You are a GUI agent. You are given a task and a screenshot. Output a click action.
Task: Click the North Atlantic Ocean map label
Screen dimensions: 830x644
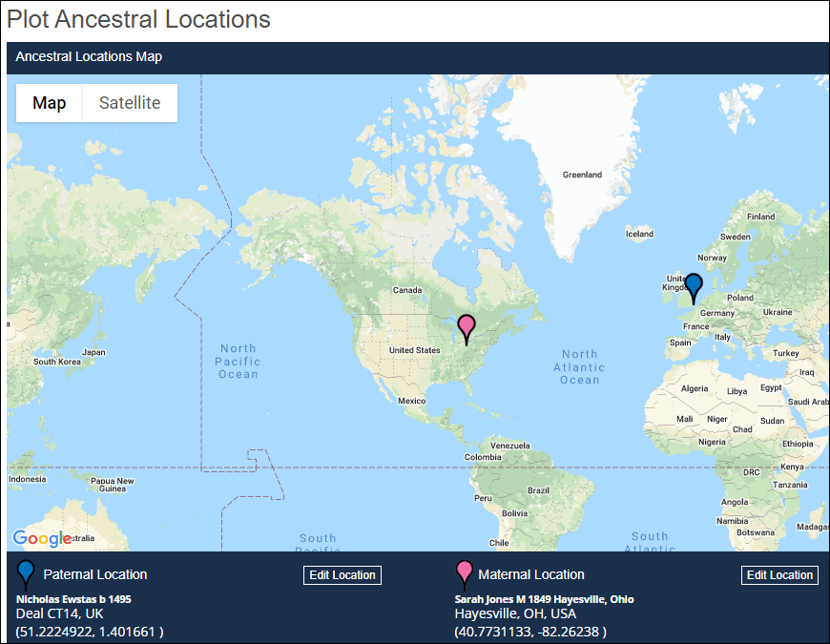[x=578, y=366]
